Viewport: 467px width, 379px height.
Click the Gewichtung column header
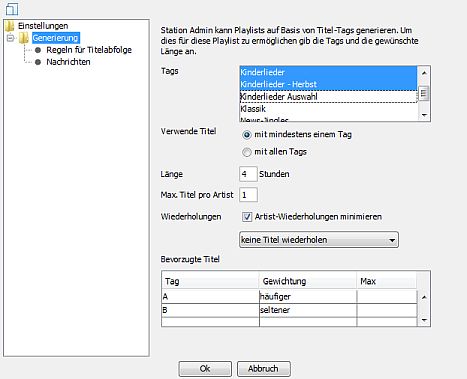(307, 281)
